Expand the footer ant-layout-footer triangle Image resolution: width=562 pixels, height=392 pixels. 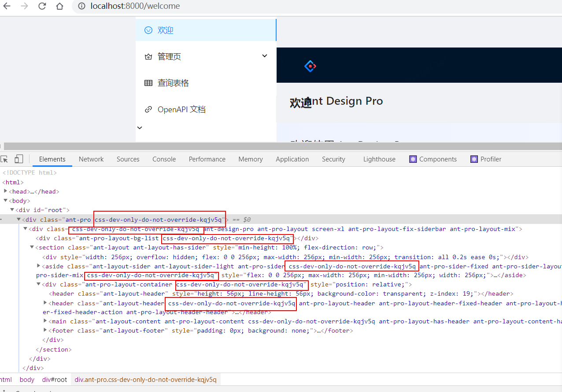45,330
